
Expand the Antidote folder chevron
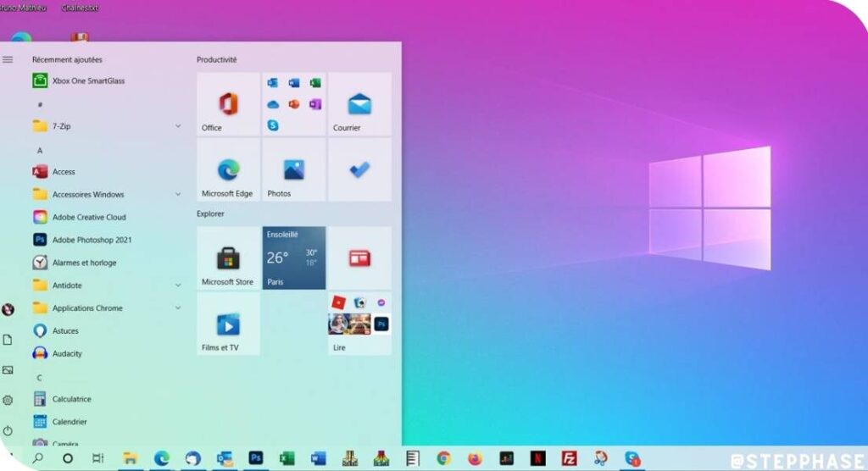(178, 285)
